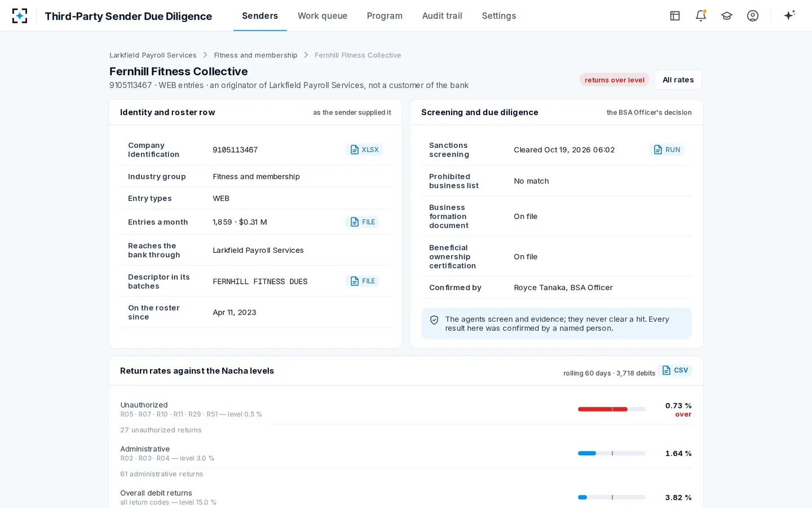Click the Overall debit returns rate bar
The height and width of the screenshot is (508, 812).
[x=612, y=497]
